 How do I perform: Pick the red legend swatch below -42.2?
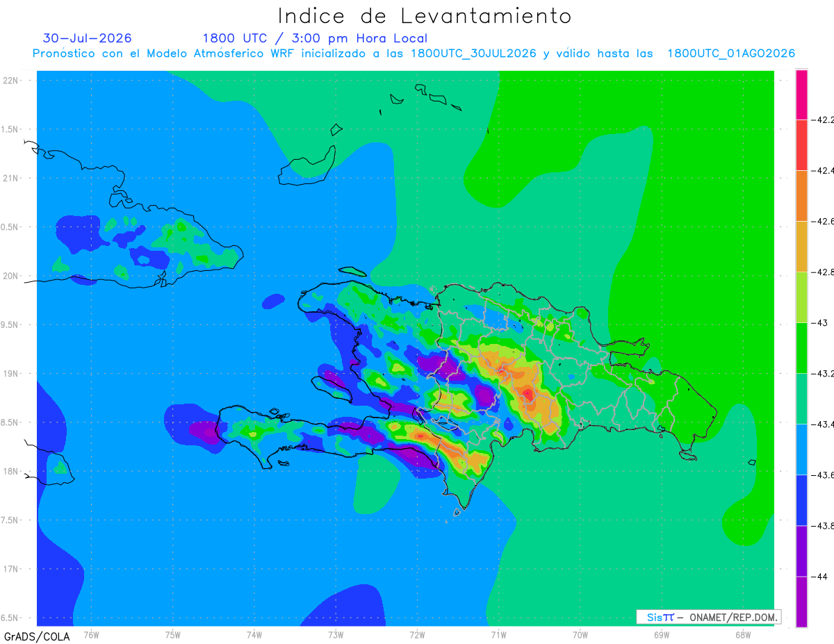pyautogui.click(x=801, y=145)
